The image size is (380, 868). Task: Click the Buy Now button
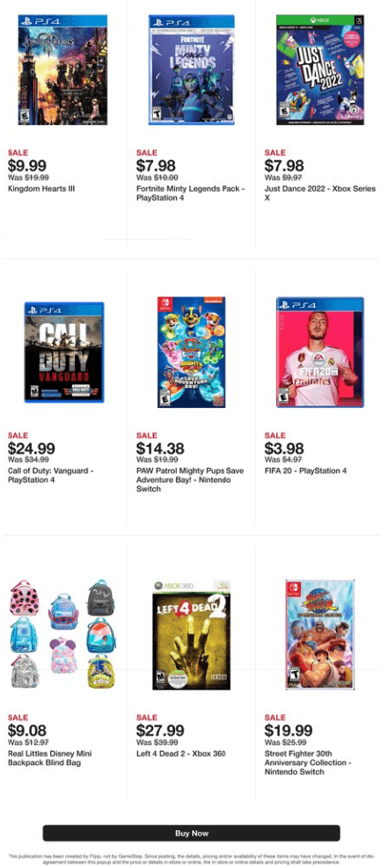[191, 833]
